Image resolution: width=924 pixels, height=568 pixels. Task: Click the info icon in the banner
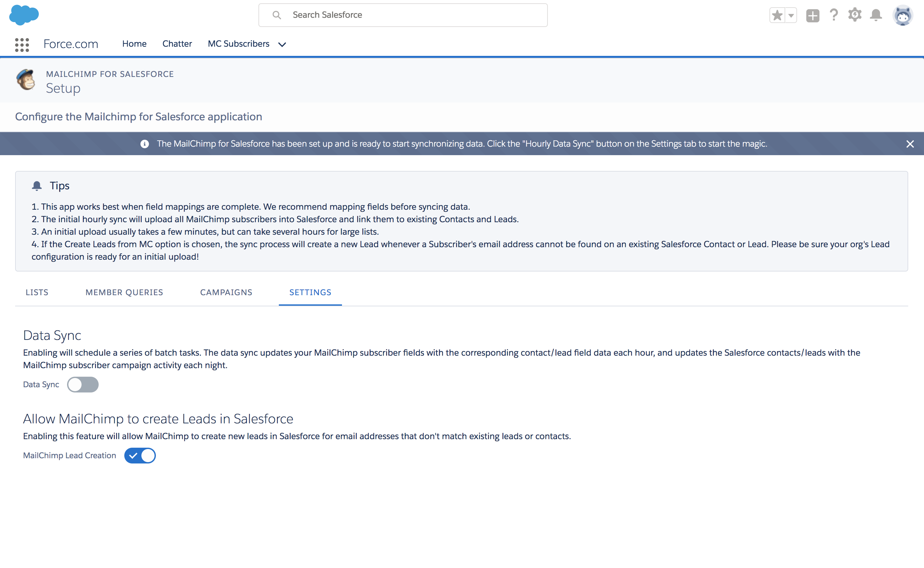[x=145, y=144]
